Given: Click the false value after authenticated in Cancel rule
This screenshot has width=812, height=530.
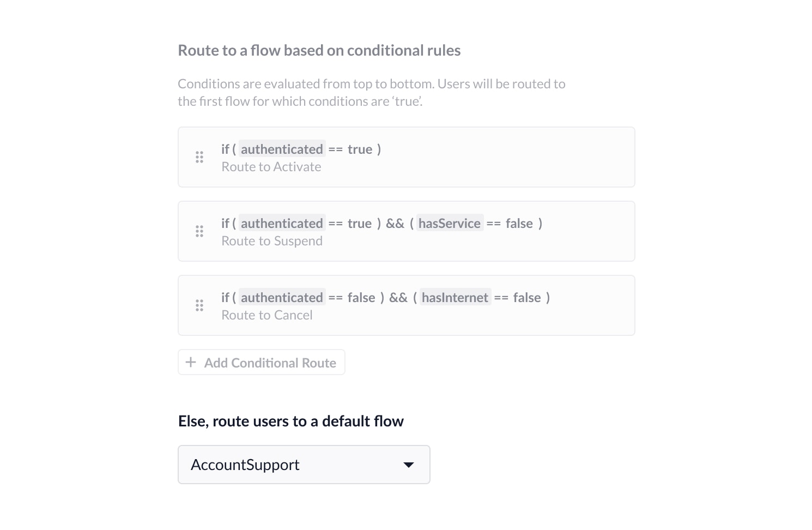Looking at the screenshot, I should click(361, 298).
